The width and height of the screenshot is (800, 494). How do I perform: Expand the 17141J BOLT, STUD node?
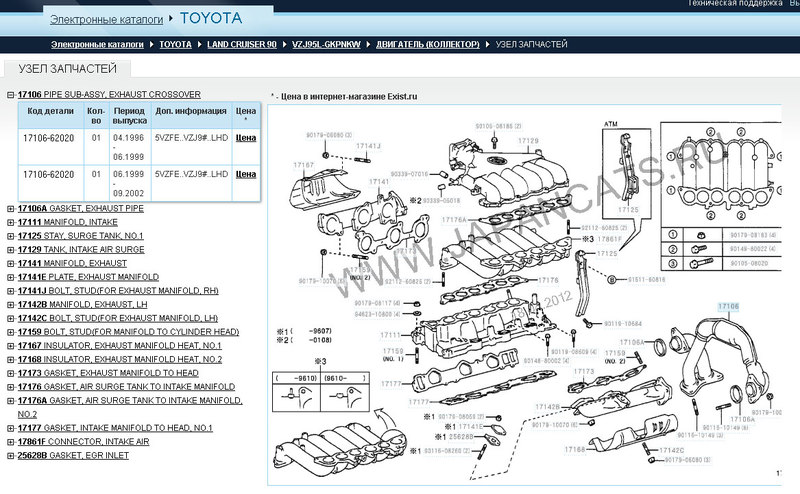[11, 291]
